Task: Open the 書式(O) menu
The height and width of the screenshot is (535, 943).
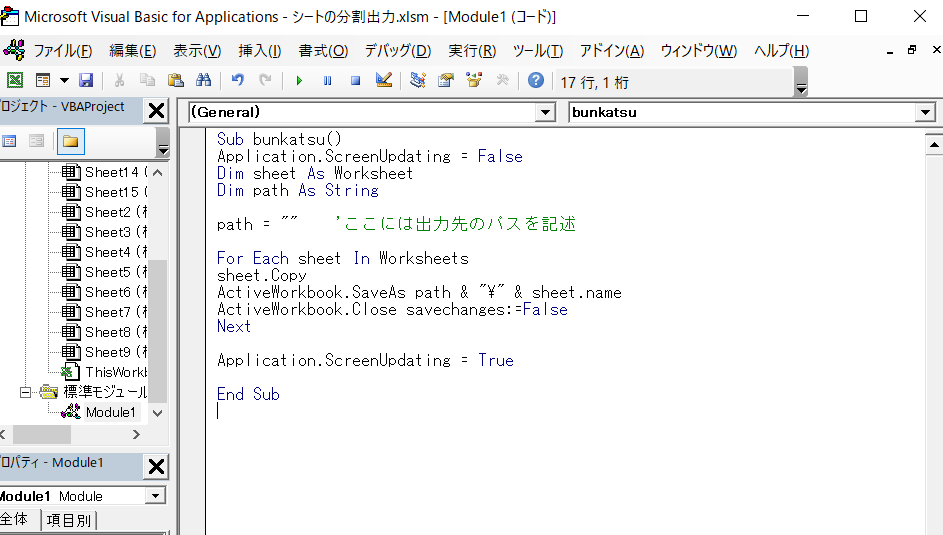Action: (x=323, y=50)
